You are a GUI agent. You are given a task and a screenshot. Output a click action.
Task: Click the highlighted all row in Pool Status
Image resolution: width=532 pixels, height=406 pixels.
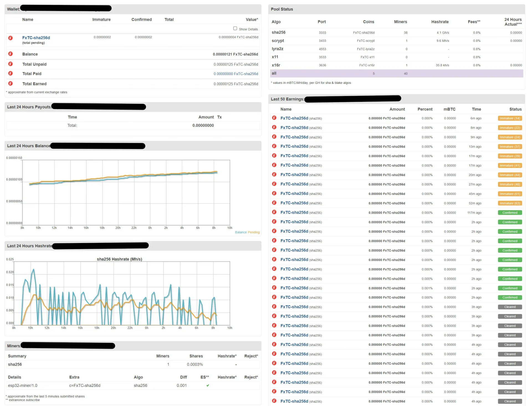(x=274, y=73)
